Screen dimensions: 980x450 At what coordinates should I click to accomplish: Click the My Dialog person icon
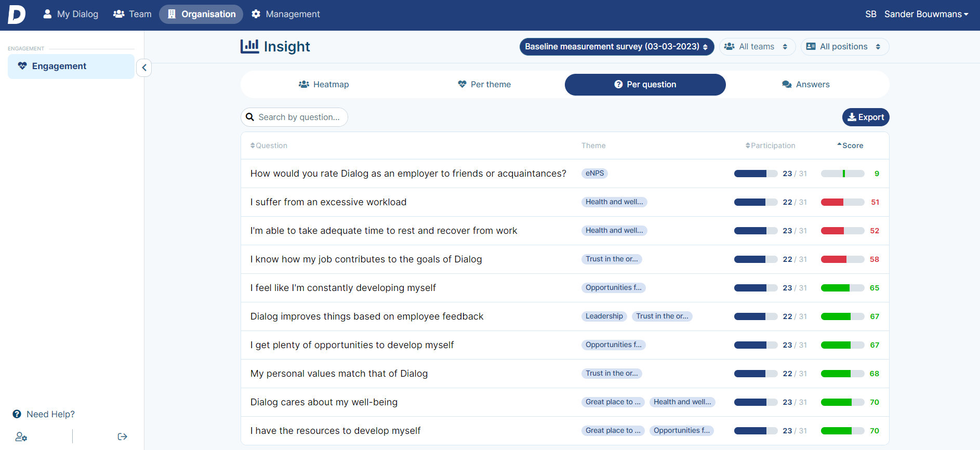click(x=47, y=14)
